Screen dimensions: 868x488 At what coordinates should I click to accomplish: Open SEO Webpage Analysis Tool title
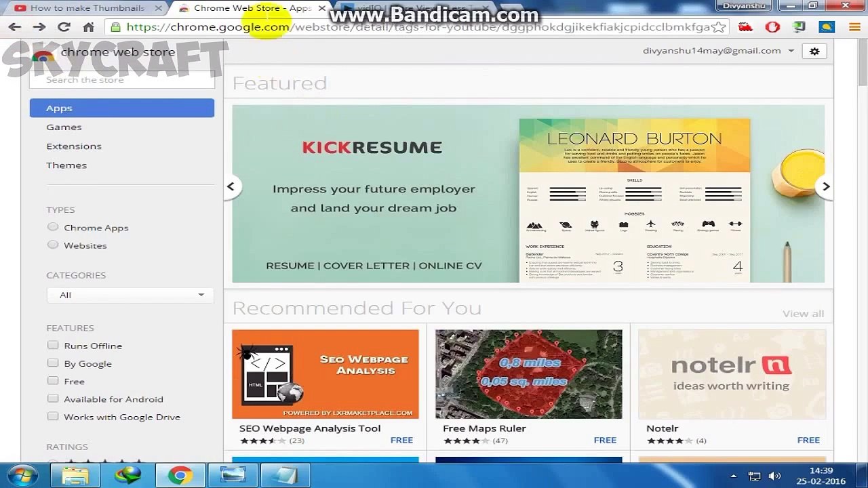click(x=310, y=428)
